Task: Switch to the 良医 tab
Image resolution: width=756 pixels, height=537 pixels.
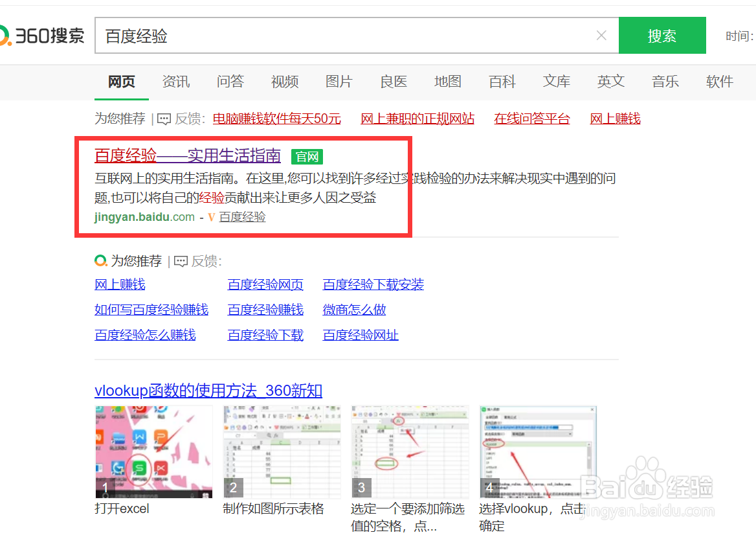Action: 394,82
